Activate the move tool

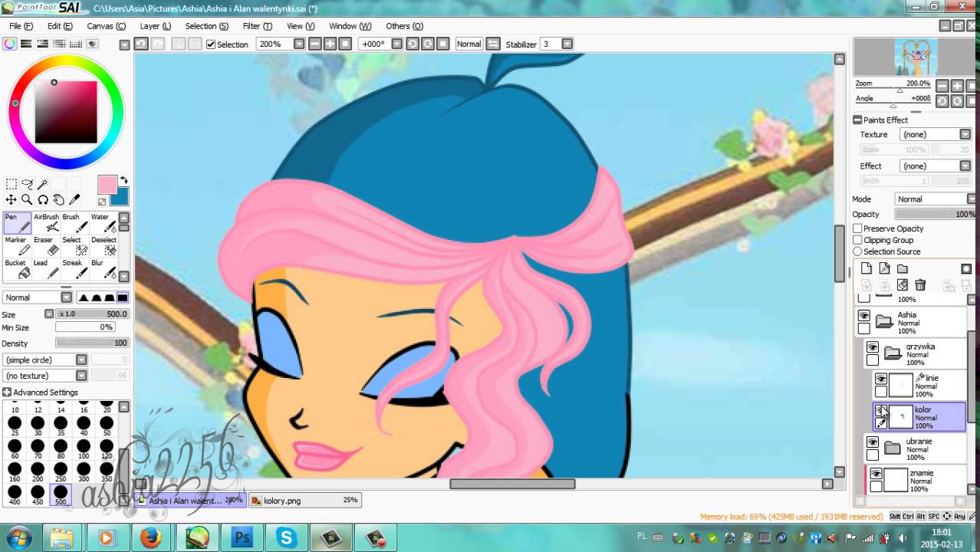coord(12,199)
